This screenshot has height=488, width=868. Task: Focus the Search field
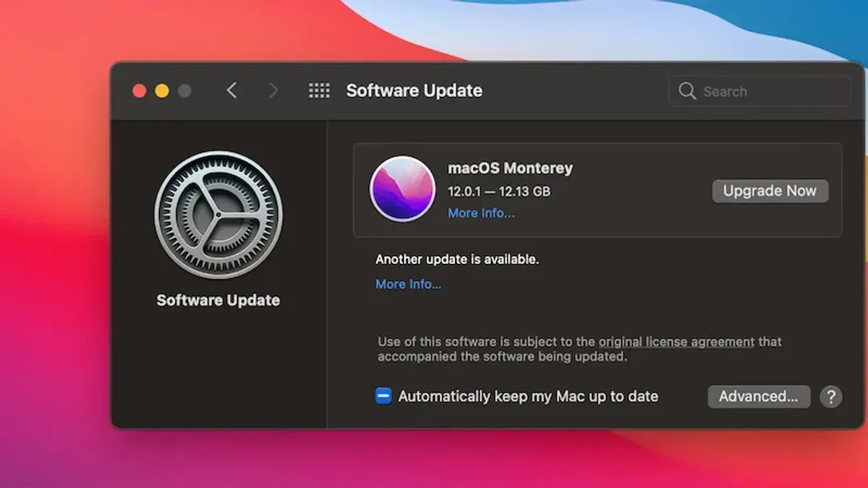pos(759,91)
